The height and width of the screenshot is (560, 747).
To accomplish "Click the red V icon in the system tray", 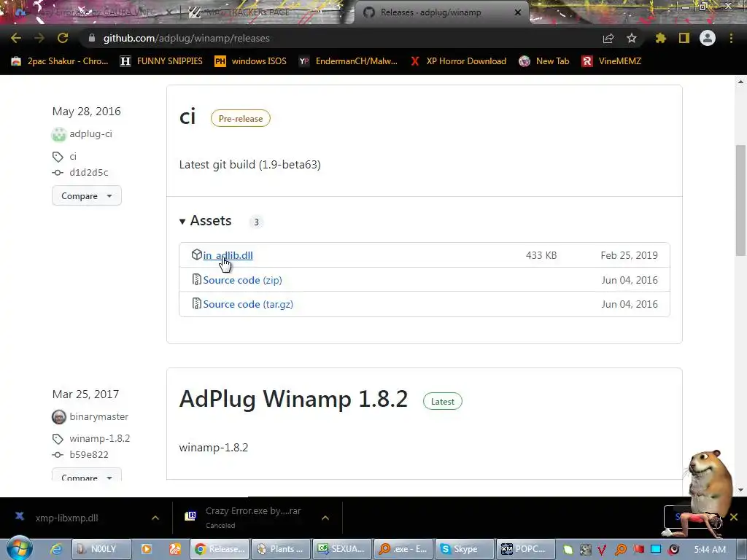I will tap(602, 550).
